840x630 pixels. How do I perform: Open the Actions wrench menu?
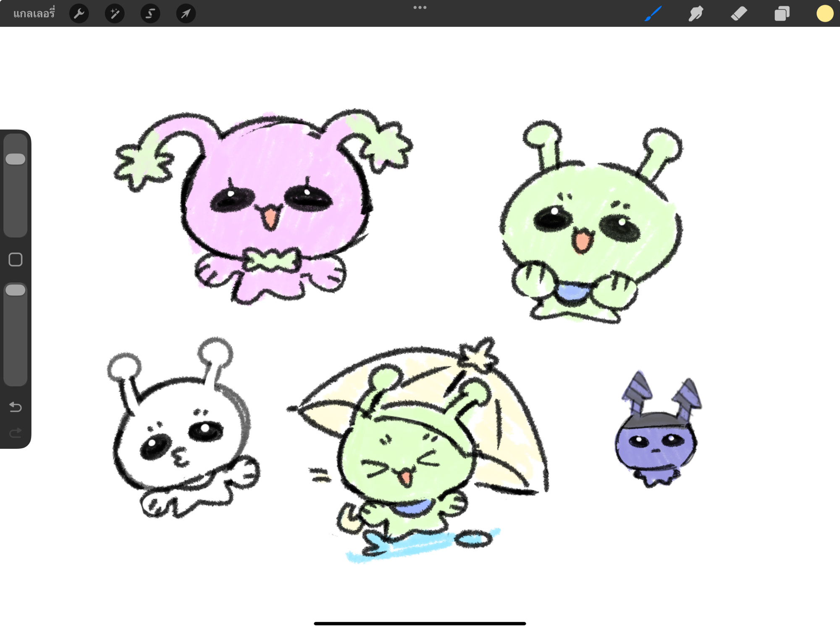coord(79,14)
